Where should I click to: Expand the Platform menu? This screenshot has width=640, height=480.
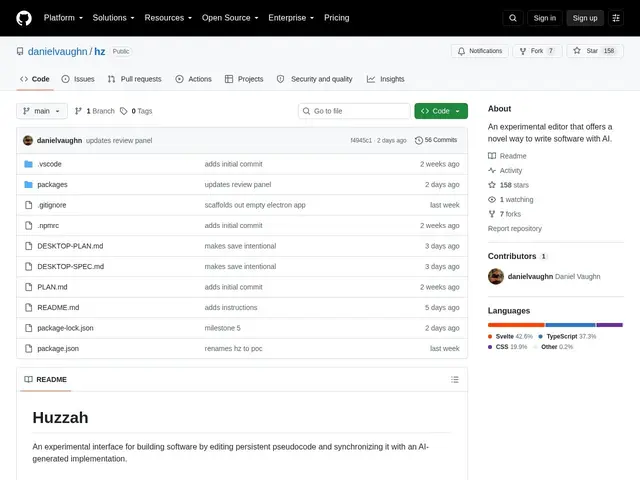[63, 18]
